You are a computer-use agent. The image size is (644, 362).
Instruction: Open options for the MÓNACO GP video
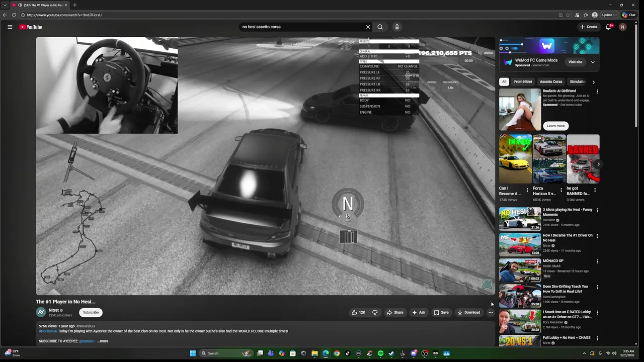pyautogui.click(x=597, y=261)
